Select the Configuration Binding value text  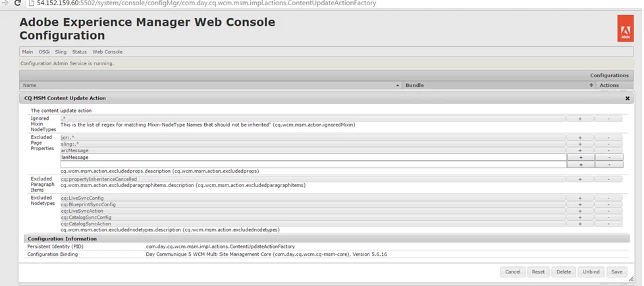click(267, 254)
